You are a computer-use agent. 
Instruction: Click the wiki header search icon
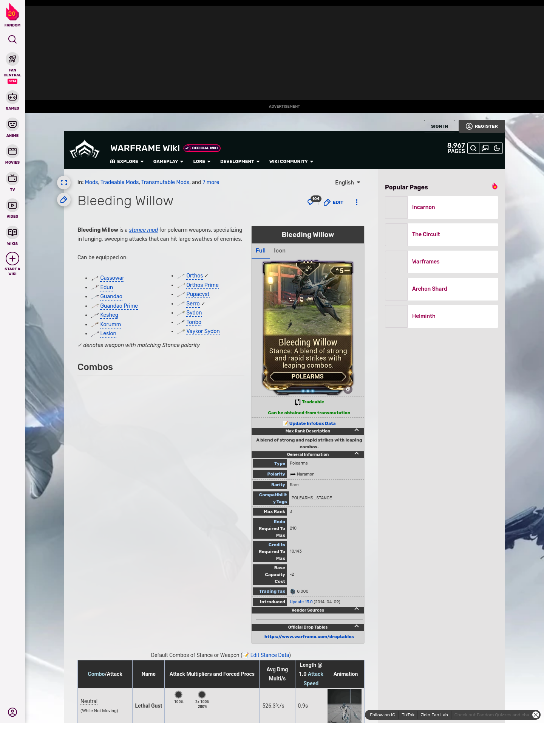(x=473, y=148)
